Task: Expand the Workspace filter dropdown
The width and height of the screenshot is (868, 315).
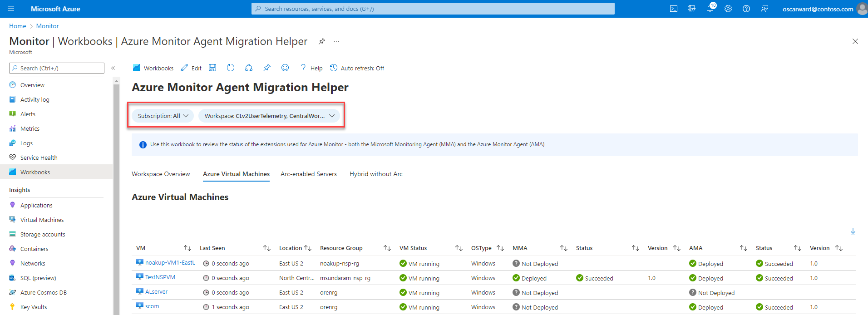Action: tap(269, 116)
